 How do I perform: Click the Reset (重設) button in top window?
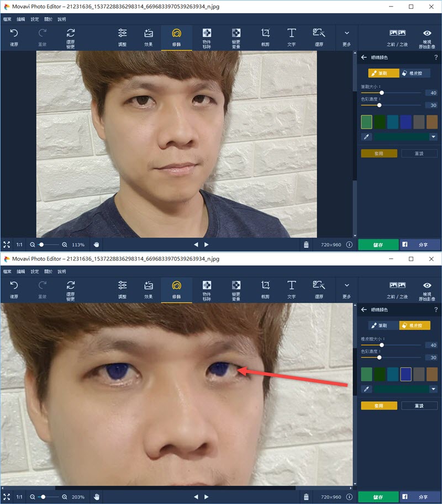click(419, 153)
